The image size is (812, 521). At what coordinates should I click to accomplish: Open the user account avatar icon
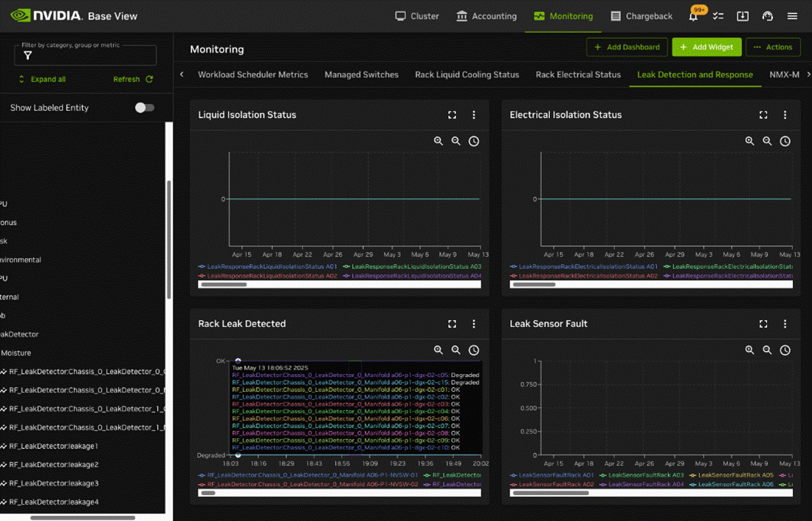[767, 16]
